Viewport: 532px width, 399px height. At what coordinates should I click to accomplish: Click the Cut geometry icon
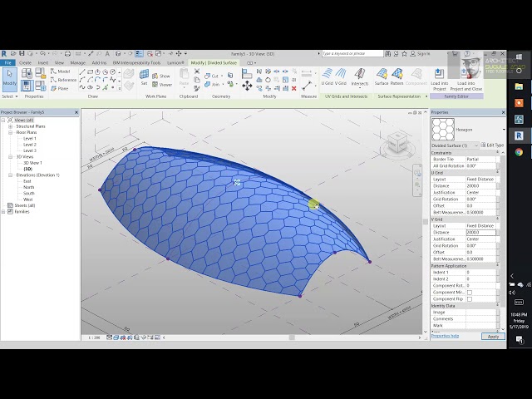[212, 76]
